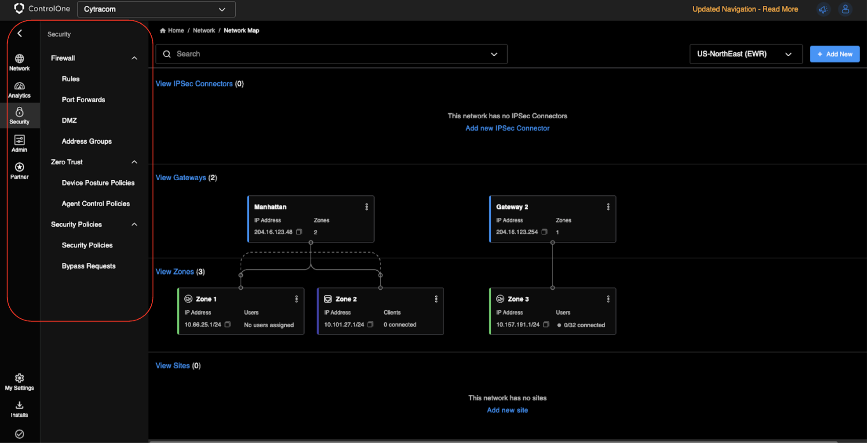Image resolution: width=868 pixels, height=444 pixels.
Task: Open Zone 1 three-dot options menu
Action: pyautogui.click(x=296, y=299)
